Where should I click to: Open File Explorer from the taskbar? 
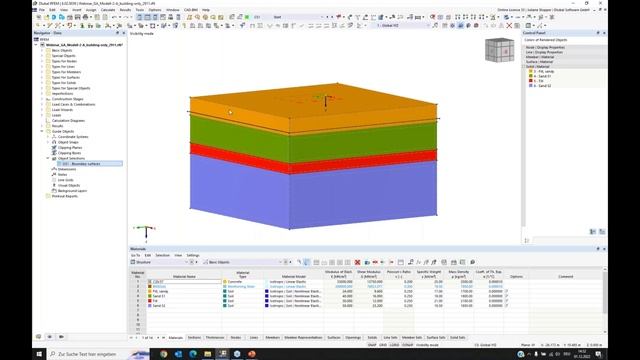207,354
